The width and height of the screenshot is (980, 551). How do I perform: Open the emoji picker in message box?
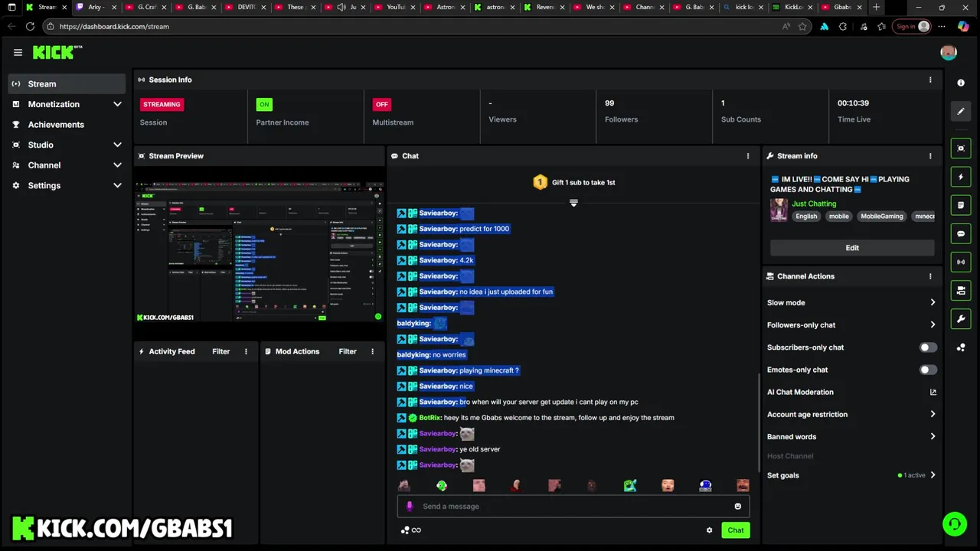pos(737,506)
